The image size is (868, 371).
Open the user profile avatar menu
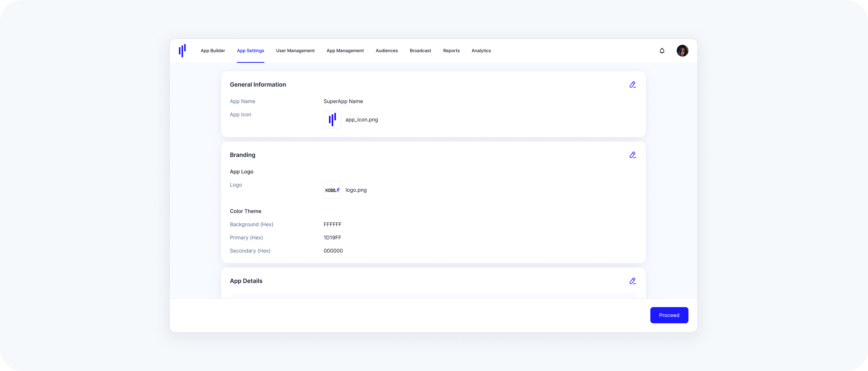click(x=683, y=50)
